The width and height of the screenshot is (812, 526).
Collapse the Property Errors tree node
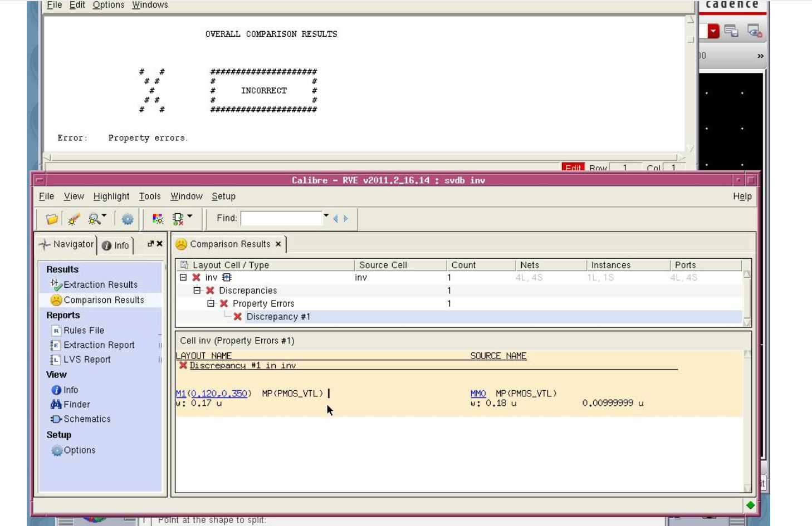point(211,303)
